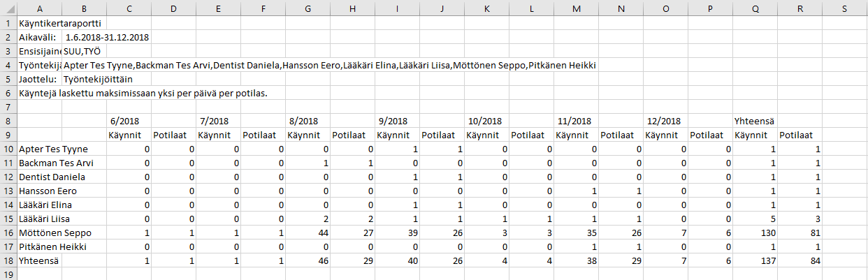The image size is (868, 280).
Task: Select column header C
Action: pos(129,8)
